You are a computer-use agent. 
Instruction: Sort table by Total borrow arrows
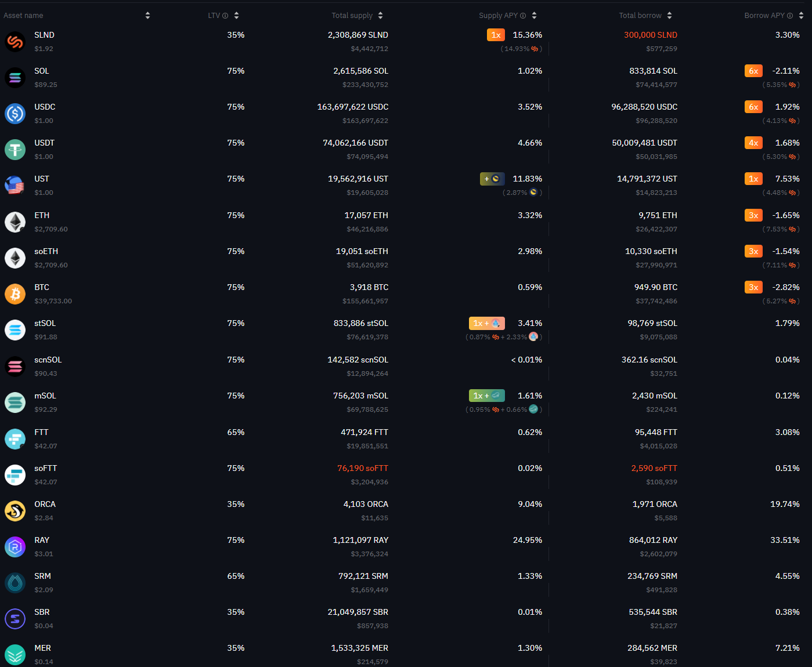click(669, 16)
